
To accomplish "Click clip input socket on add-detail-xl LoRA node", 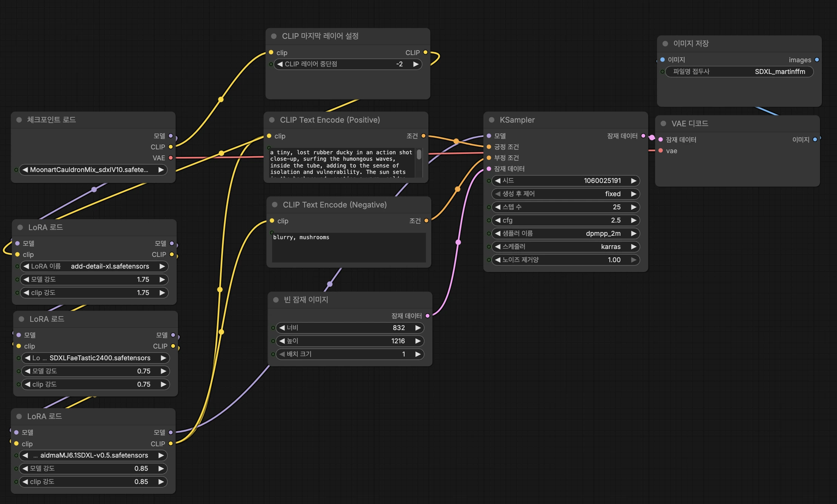I will point(17,254).
